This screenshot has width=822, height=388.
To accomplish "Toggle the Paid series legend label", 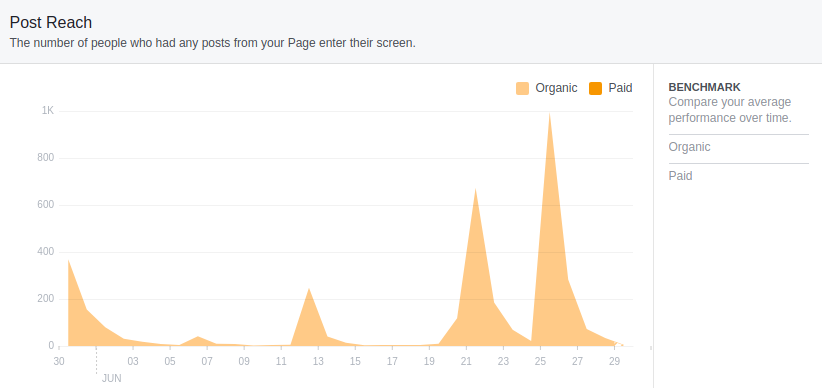I will click(620, 88).
